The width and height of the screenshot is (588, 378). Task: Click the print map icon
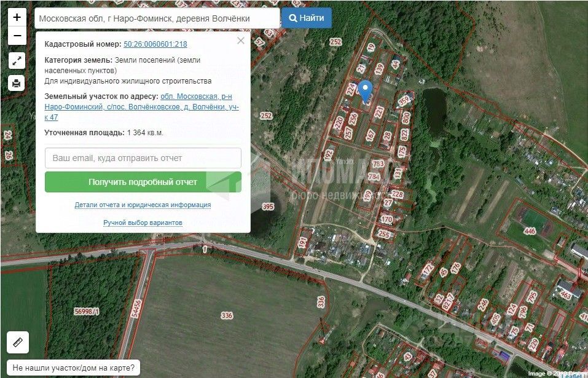pos(17,83)
